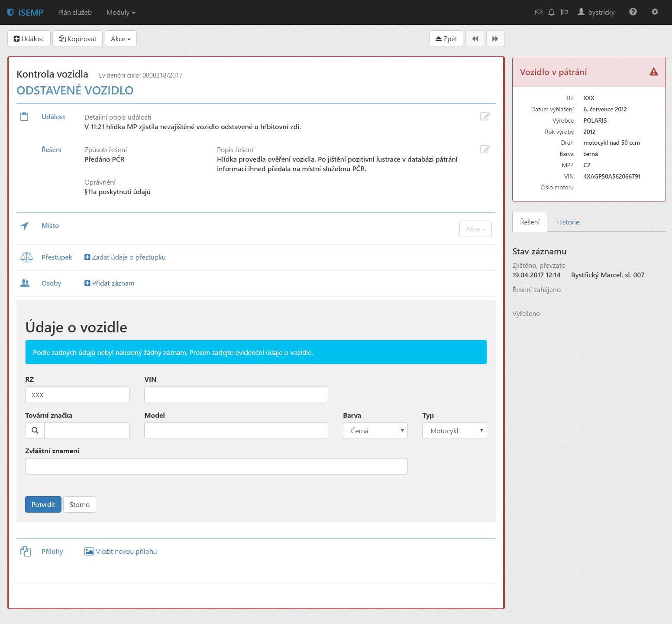
Task: Click Přidat záznam link
Action: 109,283
